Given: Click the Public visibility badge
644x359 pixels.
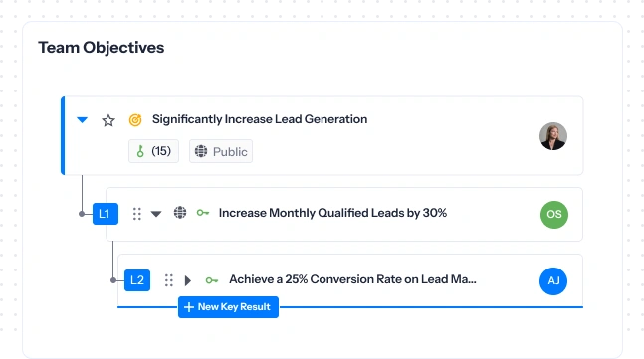Looking at the screenshot, I should [x=221, y=151].
